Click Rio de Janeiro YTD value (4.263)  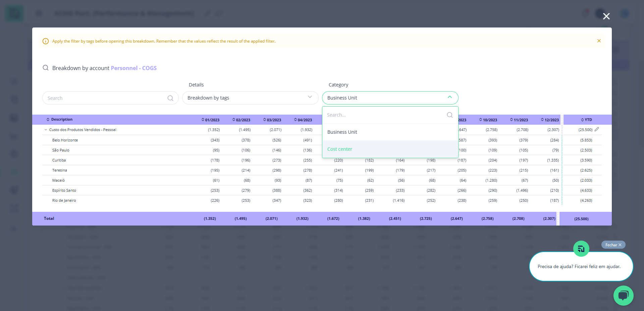(x=586, y=200)
